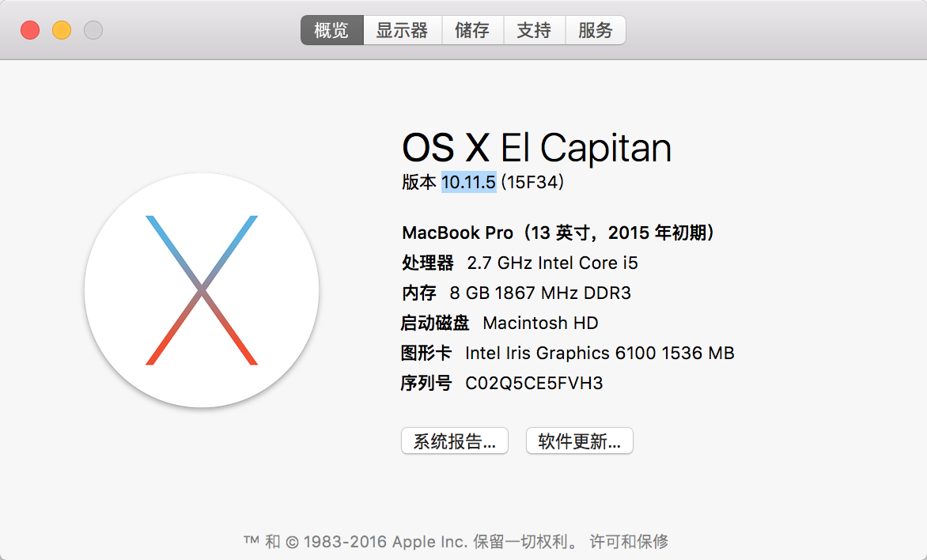Click the Macintosh HD startup disk text
The width and height of the screenshot is (927, 560).
click(540, 323)
